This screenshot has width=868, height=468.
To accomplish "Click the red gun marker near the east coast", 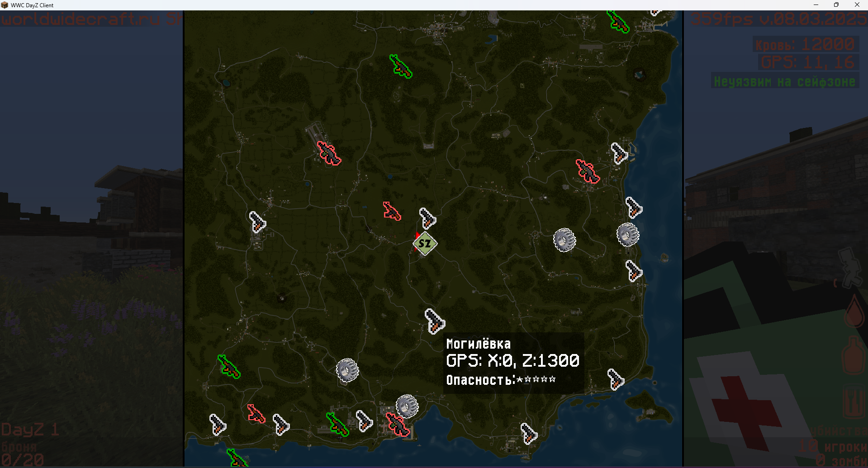I will point(588,171).
